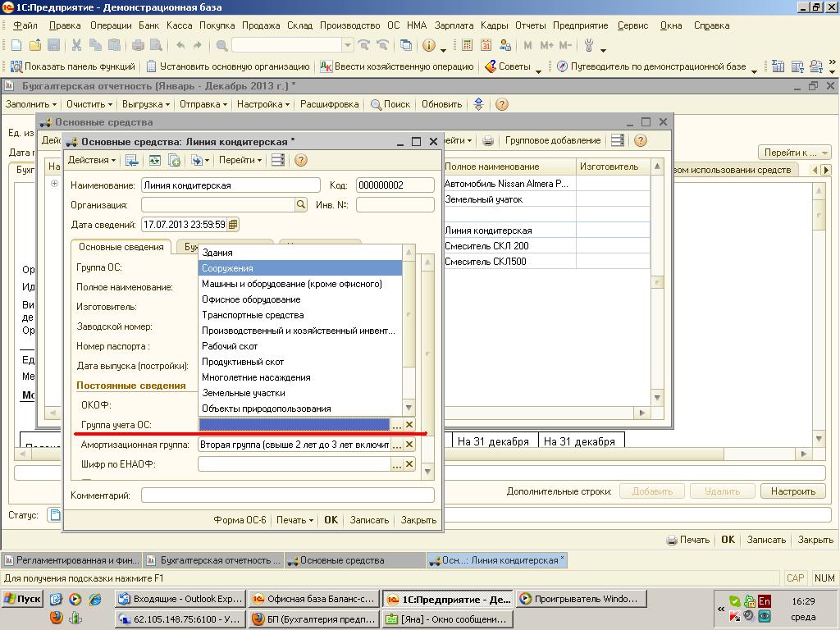Click the magnifier Find icon in main toolbar

point(221,46)
